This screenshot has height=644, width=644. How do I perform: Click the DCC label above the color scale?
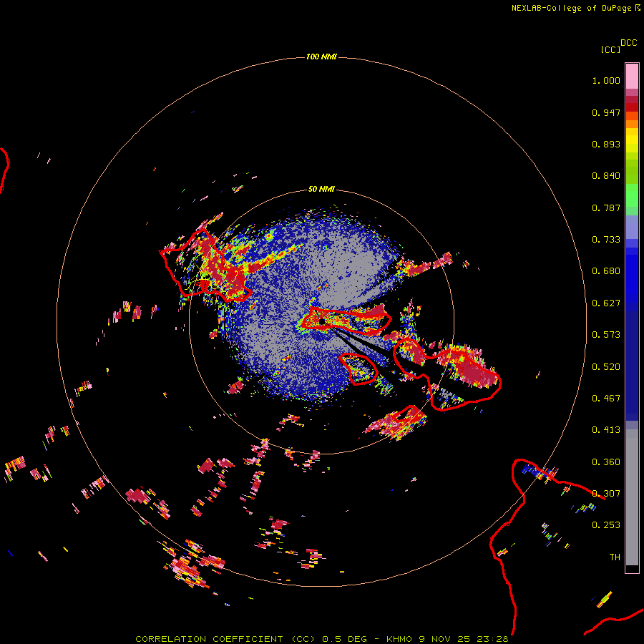[629, 43]
